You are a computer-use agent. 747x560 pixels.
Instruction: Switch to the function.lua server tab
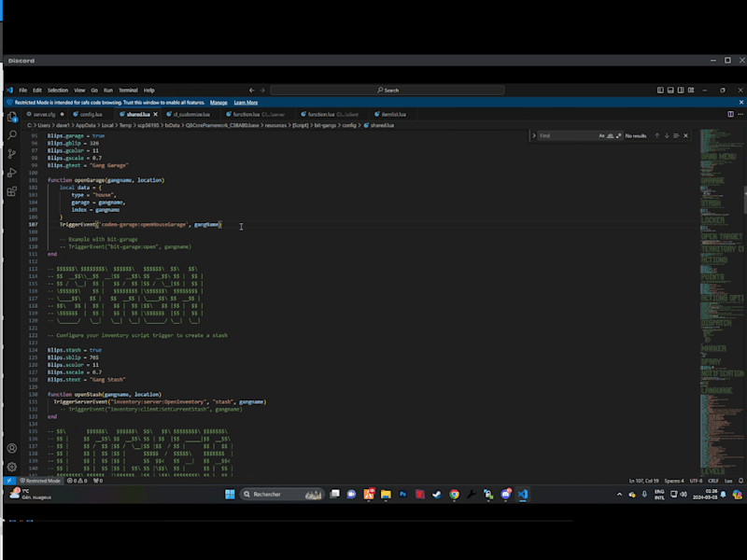(259, 114)
